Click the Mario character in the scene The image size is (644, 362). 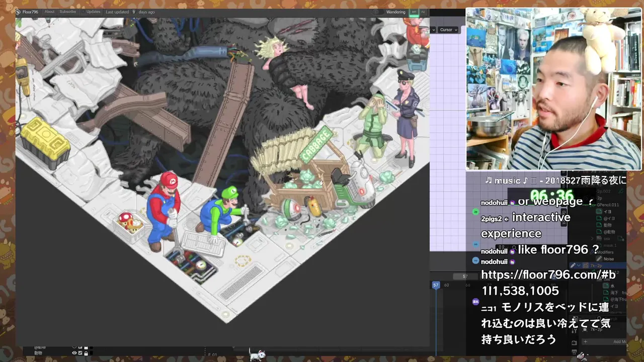click(163, 210)
